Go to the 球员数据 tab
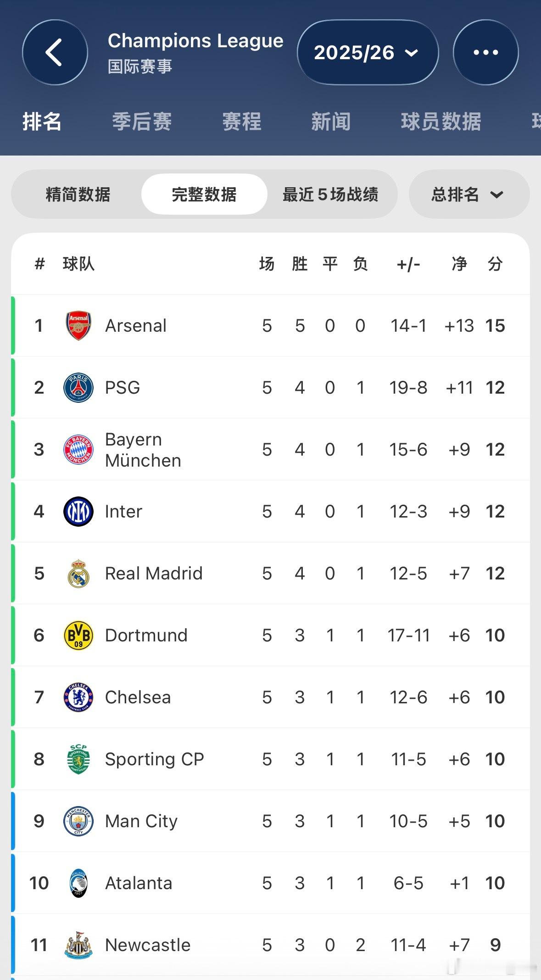Image resolution: width=541 pixels, height=980 pixels. coord(441,122)
